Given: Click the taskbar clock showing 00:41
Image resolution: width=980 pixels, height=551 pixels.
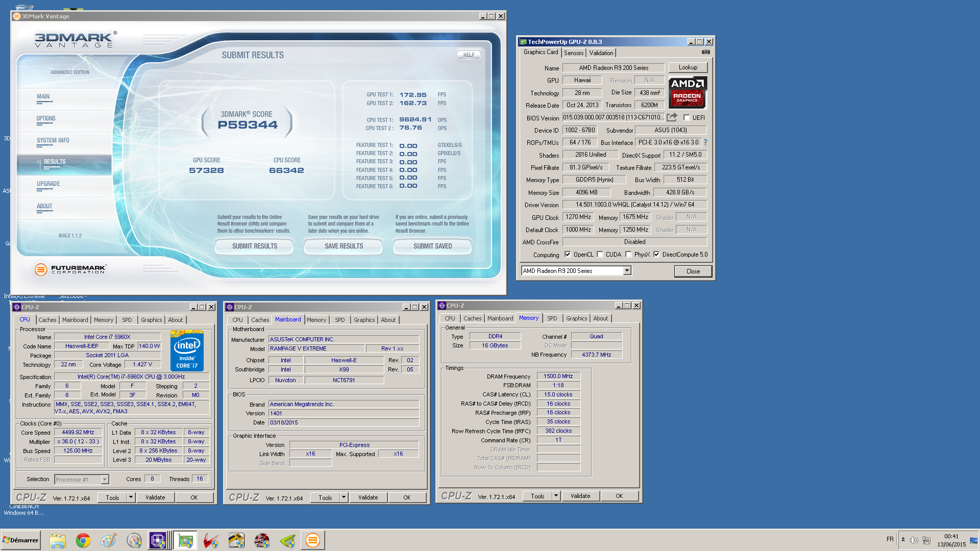Looking at the screenshot, I should (x=951, y=536).
